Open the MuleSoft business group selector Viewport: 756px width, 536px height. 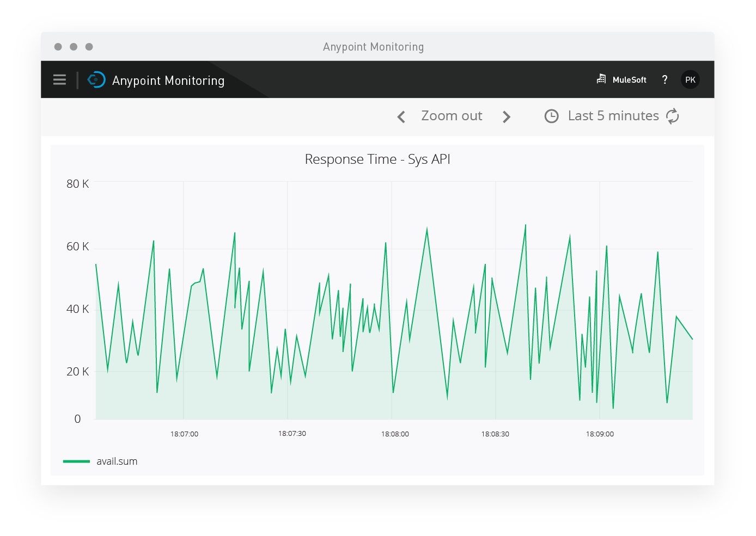pos(629,79)
